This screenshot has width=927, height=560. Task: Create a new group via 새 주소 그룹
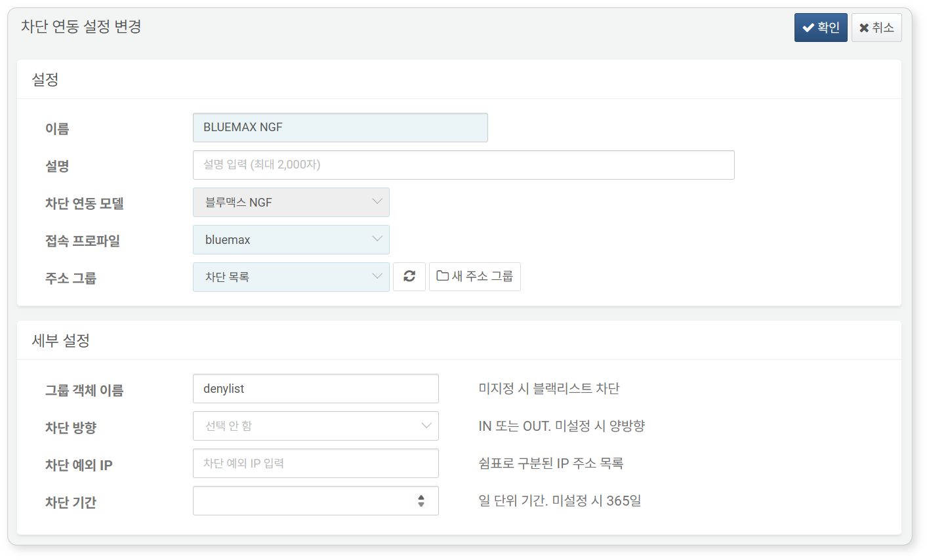click(475, 277)
